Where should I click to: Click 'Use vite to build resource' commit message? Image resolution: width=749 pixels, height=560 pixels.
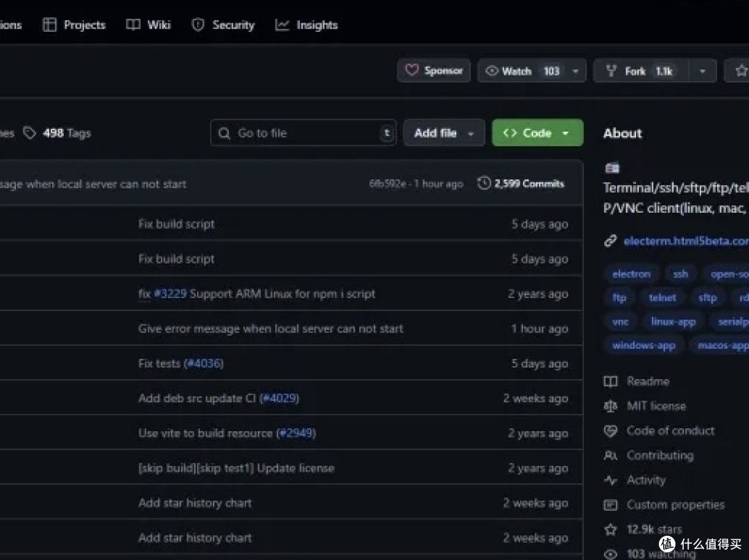pos(205,433)
